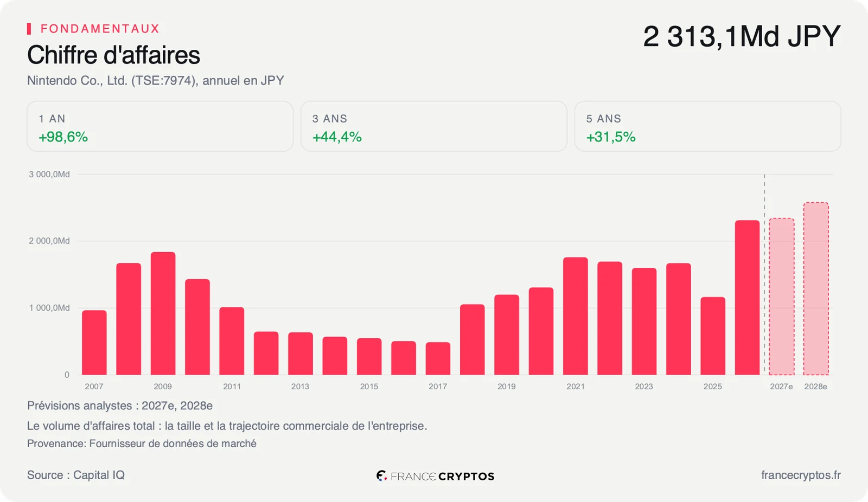Viewport: 868px width, 502px height.
Task: Click the Nintendo Co., Ltd. subtitle text
Action: pyautogui.click(x=156, y=81)
